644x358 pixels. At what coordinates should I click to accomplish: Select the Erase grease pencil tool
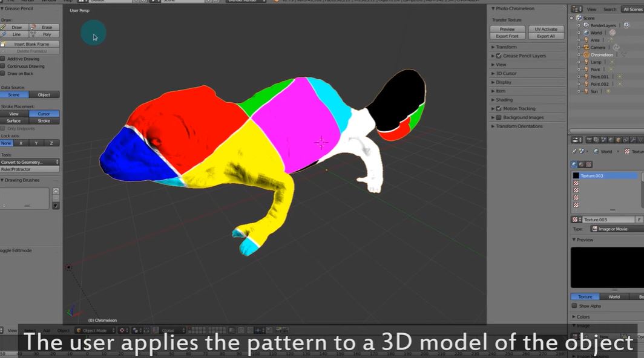pyautogui.click(x=44, y=27)
